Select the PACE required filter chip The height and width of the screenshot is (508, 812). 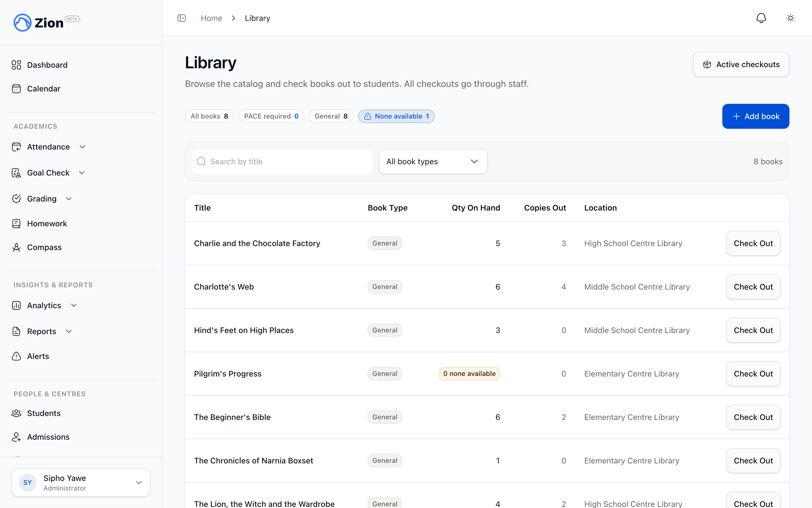pos(271,116)
